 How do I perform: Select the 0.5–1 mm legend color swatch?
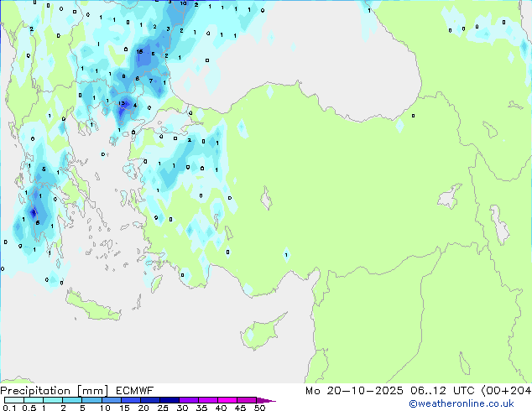tap(34, 400)
